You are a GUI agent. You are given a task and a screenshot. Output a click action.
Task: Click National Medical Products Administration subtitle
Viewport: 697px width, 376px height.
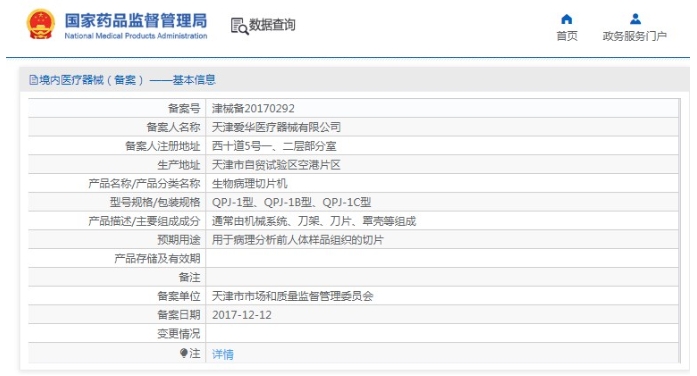click(136, 36)
